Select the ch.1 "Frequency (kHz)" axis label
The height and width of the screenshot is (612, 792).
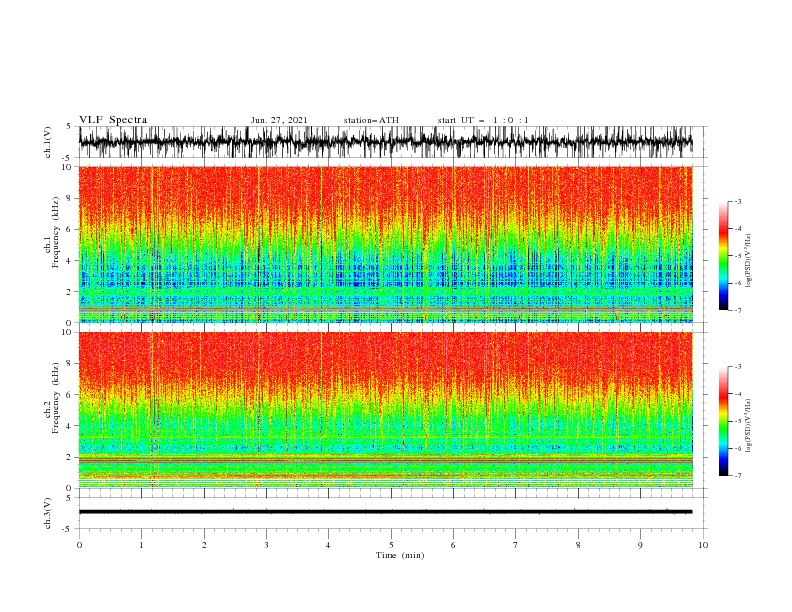click(x=56, y=232)
